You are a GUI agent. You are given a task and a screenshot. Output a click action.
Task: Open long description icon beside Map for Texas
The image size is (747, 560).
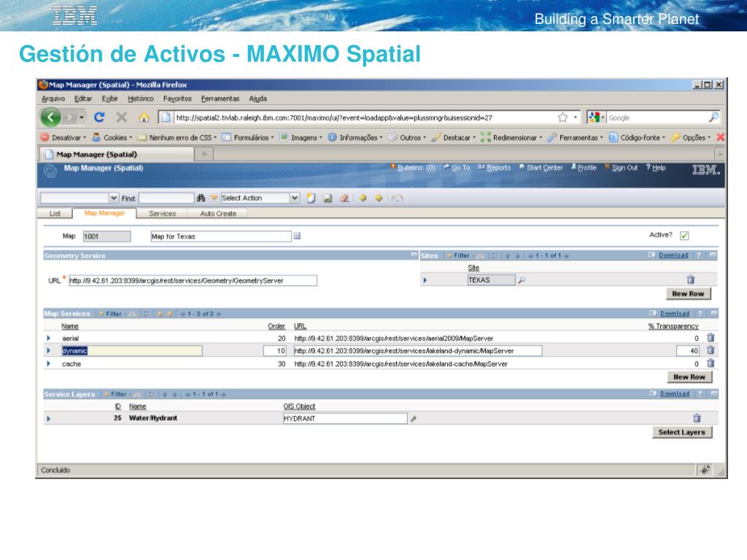point(297,236)
